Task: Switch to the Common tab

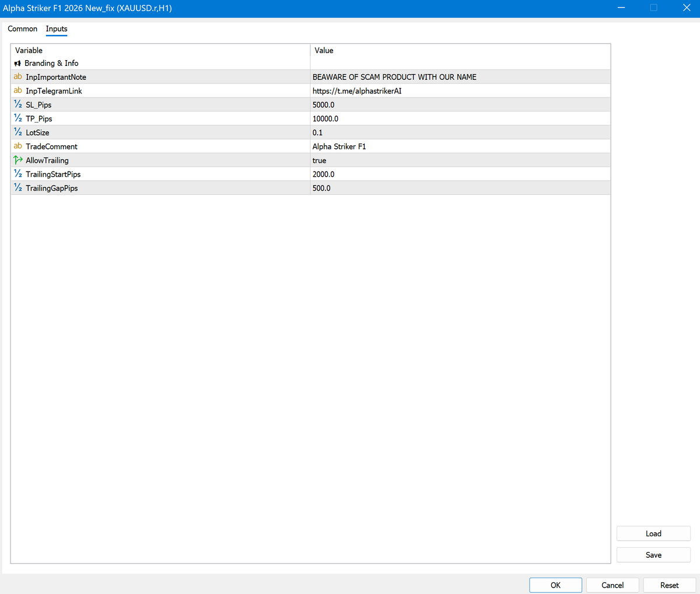Action: (23, 29)
